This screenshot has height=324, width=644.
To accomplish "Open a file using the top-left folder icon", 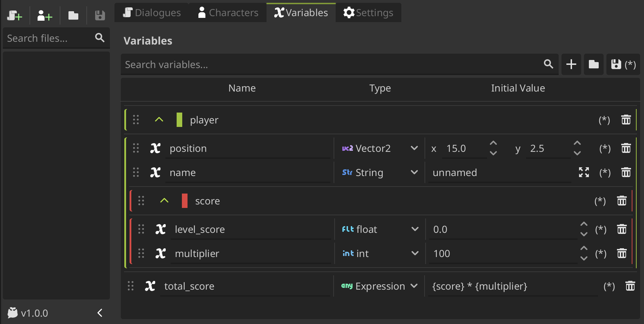I will [73, 15].
